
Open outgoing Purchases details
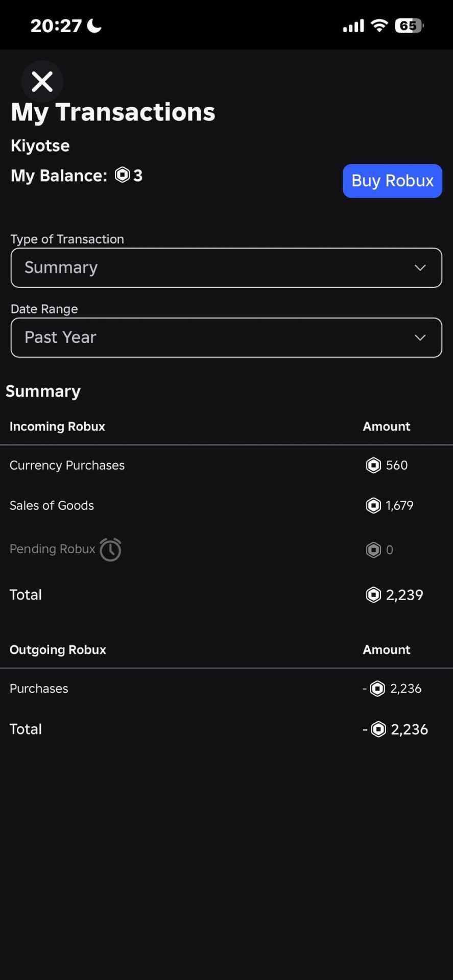click(x=226, y=689)
